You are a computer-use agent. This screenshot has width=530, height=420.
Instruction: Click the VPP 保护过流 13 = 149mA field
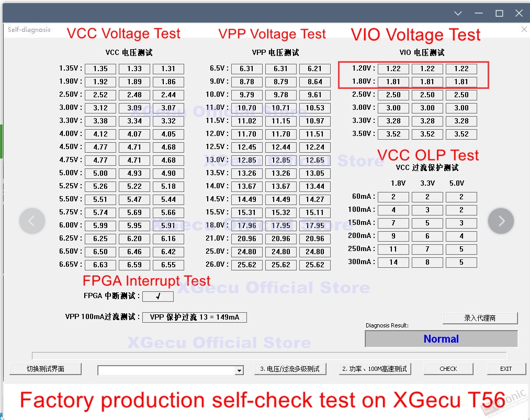[194, 317]
